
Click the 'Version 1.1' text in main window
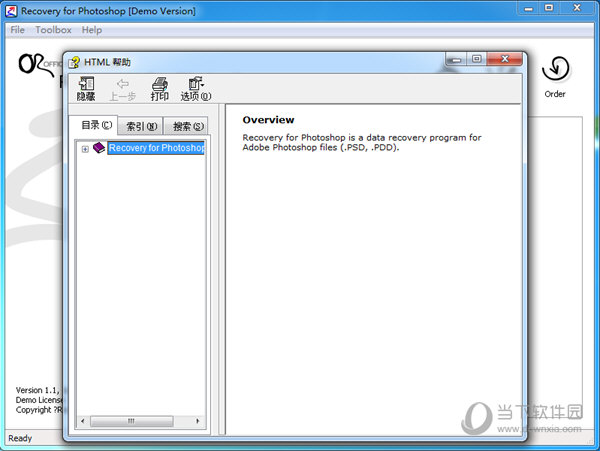pos(37,390)
